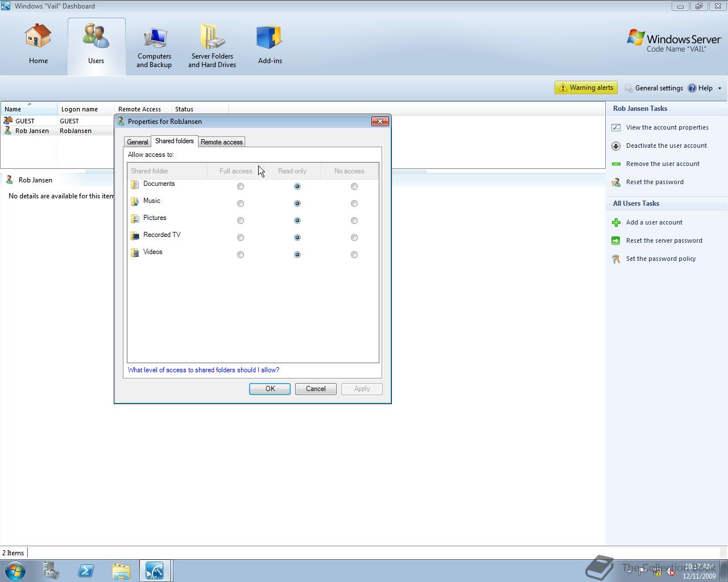Viewport: 728px width, 582px height.
Task: Select the Users section icon
Action: [x=96, y=37]
